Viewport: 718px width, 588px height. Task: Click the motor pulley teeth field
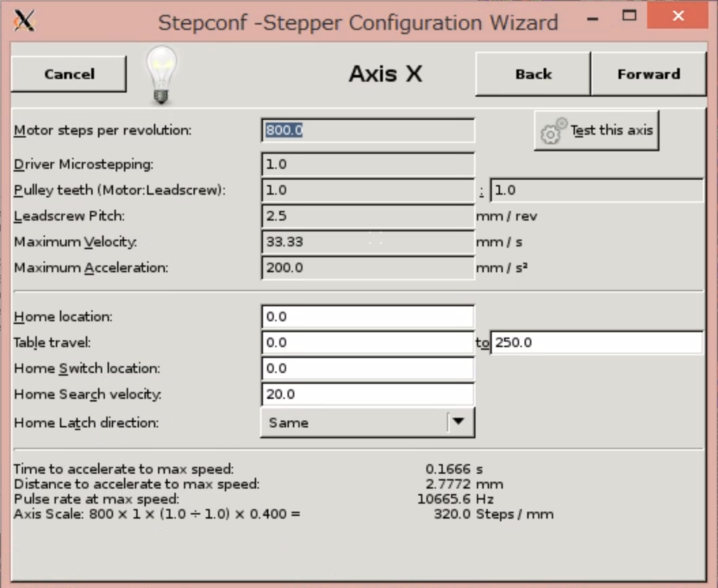(x=367, y=190)
